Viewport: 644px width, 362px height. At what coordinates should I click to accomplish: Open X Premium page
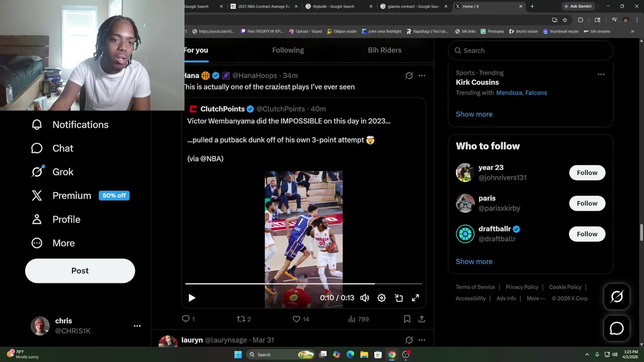click(x=80, y=196)
